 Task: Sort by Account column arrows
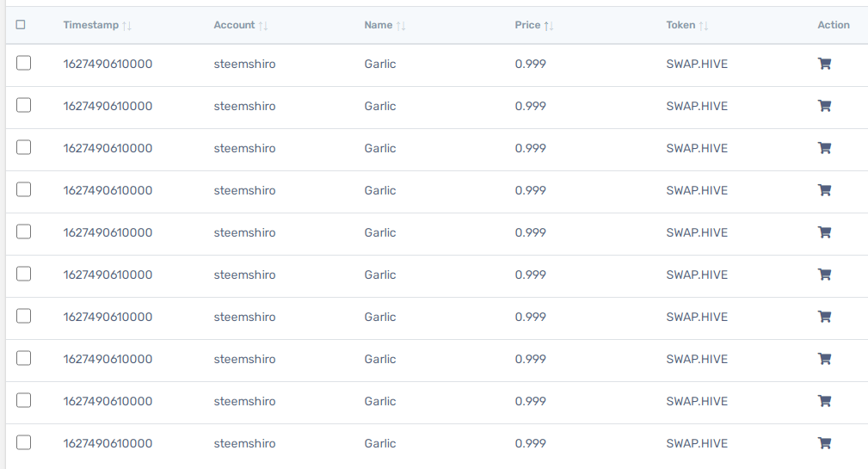(x=263, y=26)
